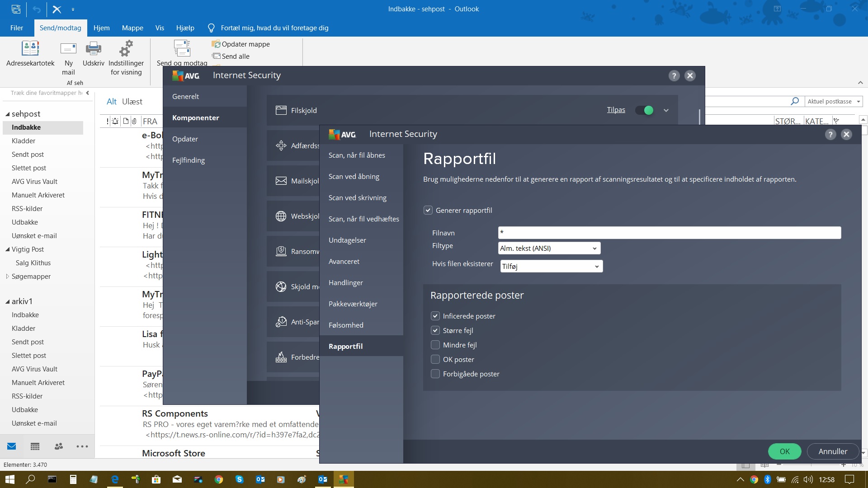
Task: Open the Aktuel postkasse dropdown
Action: pyautogui.click(x=834, y=101)
